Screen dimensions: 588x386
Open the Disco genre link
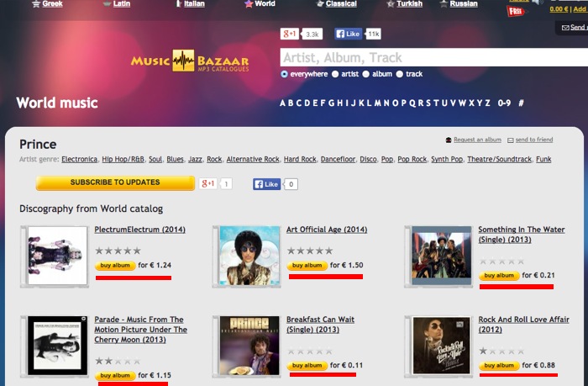[x=368, y=159]
